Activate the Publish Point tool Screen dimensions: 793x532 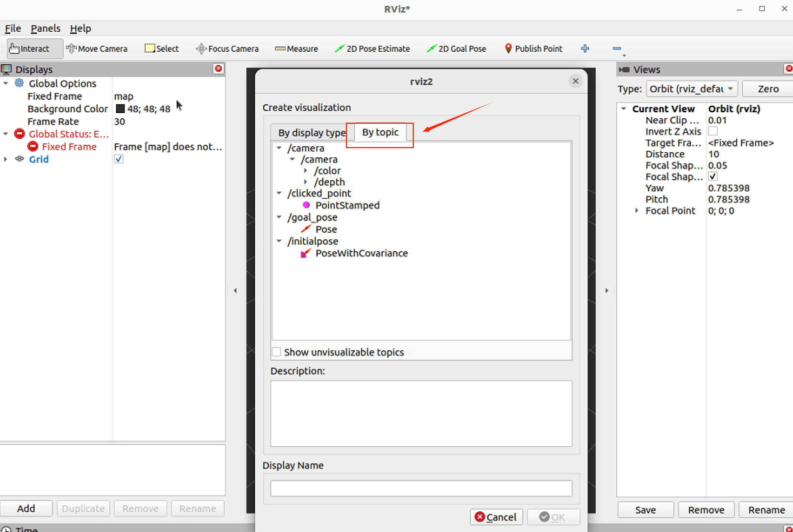pyautogui.click(x=533, y=49)
